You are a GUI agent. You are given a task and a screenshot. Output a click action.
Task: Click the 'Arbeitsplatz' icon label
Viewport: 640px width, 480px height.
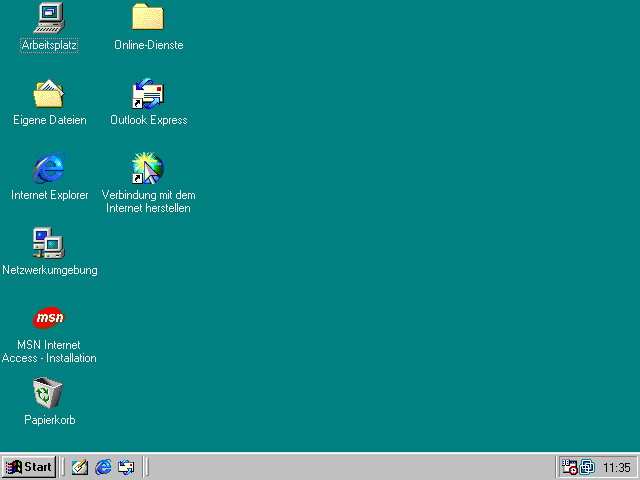click(x=49, y=45)
